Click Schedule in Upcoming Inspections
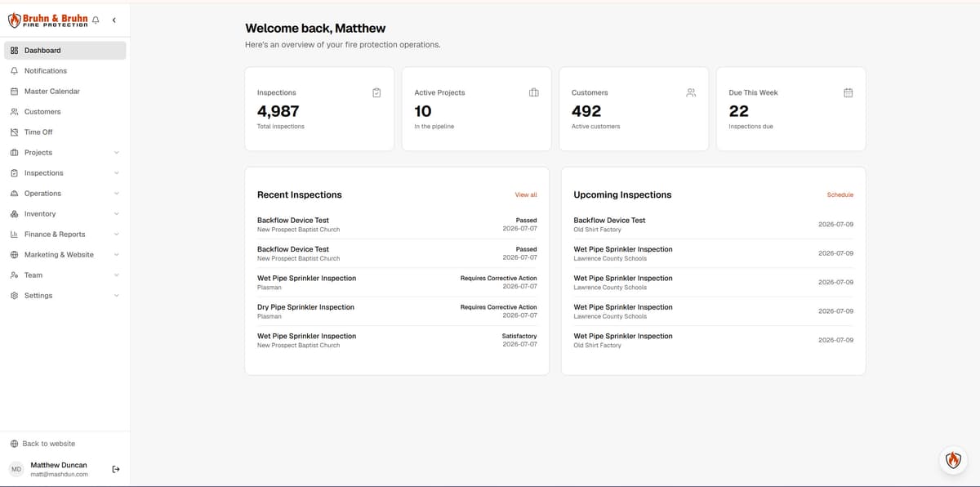 (x=840, y=195)
